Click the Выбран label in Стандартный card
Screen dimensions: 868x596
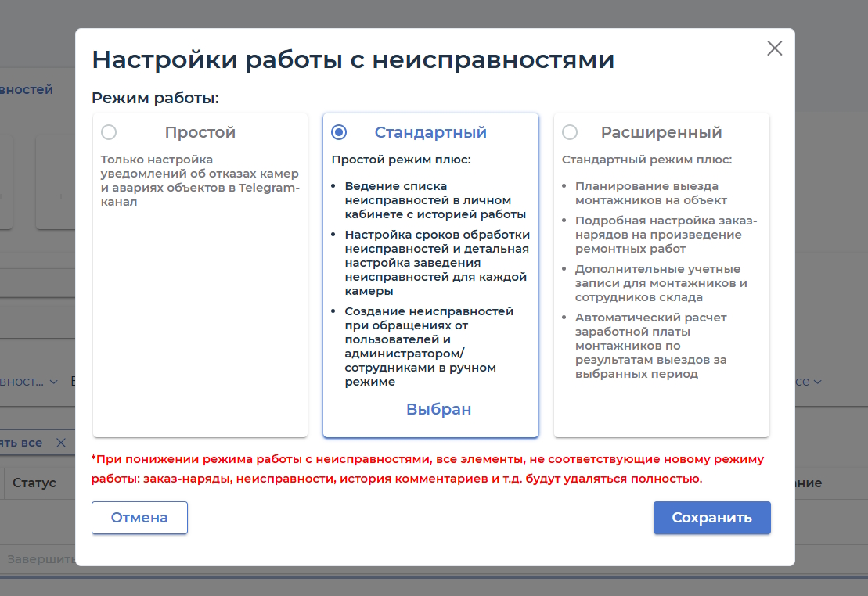pyautogui.click(x=438, y=409)
